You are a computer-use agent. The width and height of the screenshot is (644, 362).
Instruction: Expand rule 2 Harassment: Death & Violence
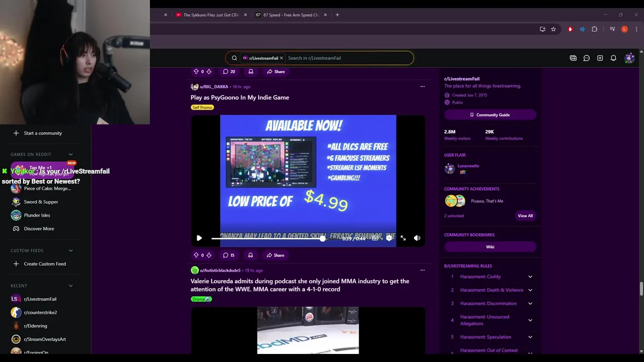click(x=530, y=290)
